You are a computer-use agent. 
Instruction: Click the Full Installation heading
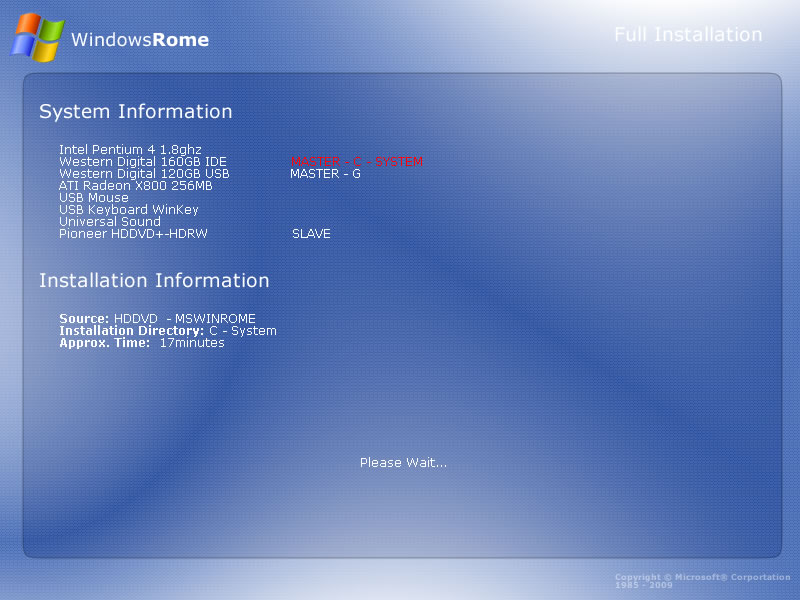point(688,35)
